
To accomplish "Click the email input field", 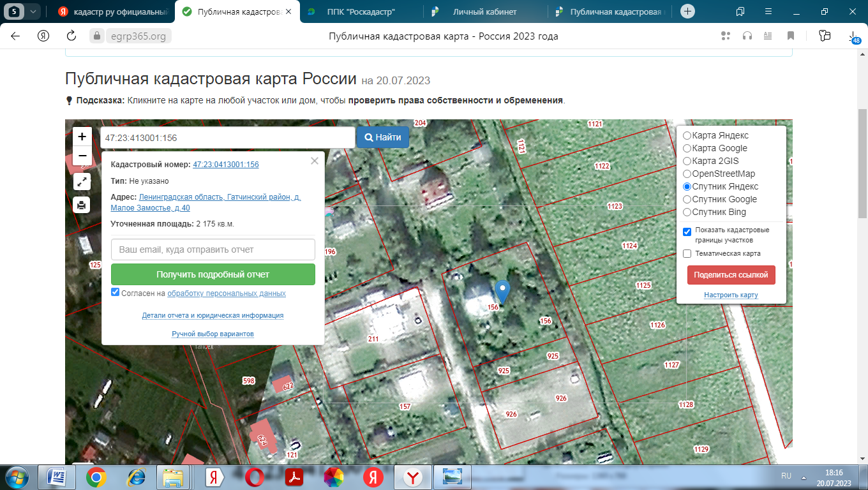I will [213, 249].
